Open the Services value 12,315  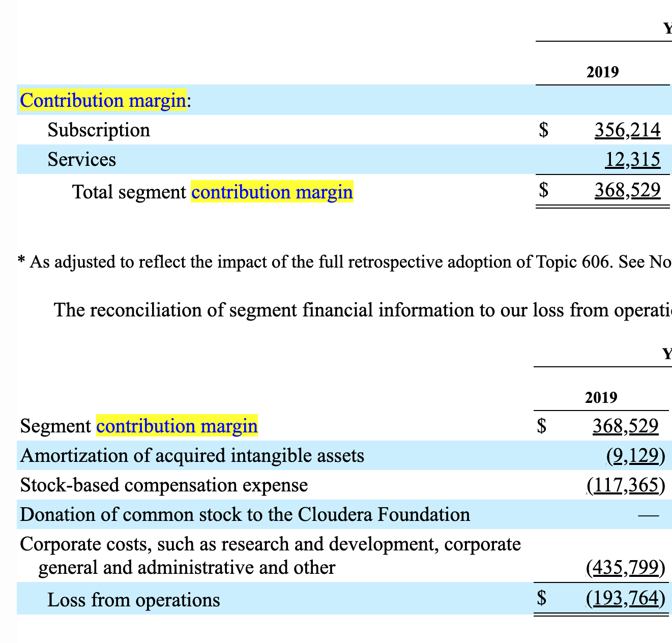(x=632, y=160)
